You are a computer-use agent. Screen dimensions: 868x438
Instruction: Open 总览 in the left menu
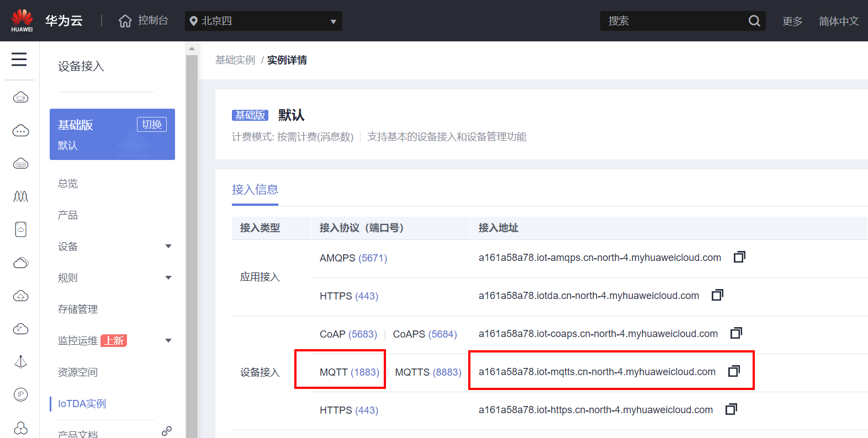tap(68, 184)
